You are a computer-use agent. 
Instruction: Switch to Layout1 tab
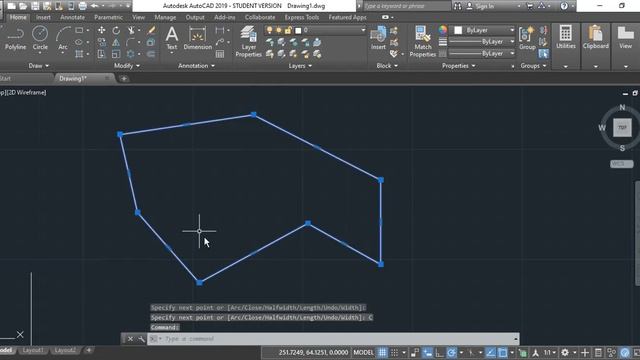point(33,350)
